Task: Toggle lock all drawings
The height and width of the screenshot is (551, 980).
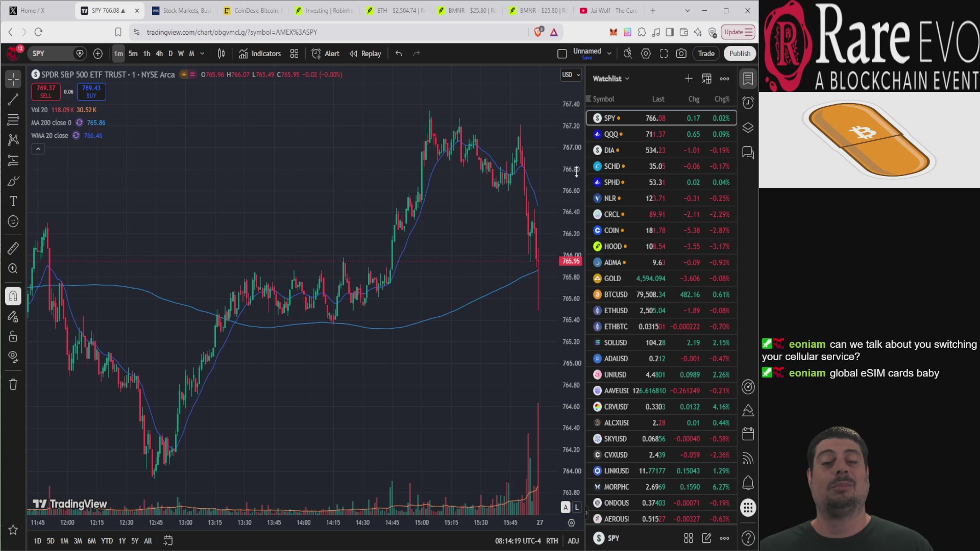Action: (13, 337)
